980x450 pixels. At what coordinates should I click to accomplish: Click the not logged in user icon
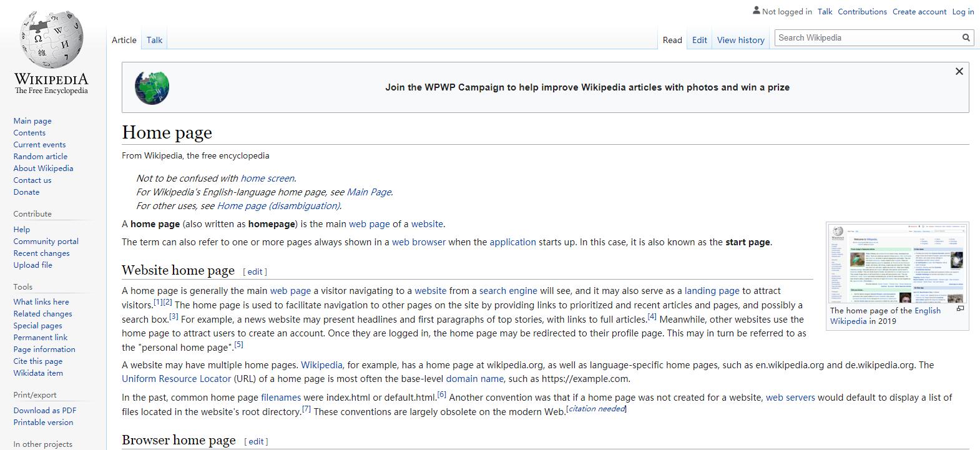757,11
